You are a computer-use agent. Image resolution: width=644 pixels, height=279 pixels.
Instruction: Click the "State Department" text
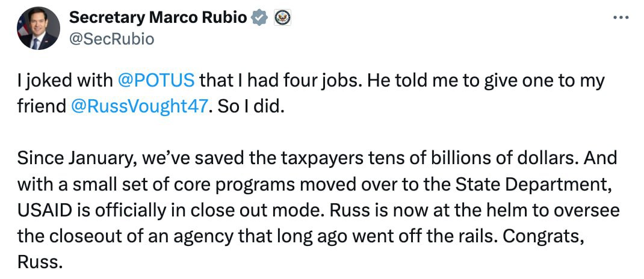click(543, 186)
